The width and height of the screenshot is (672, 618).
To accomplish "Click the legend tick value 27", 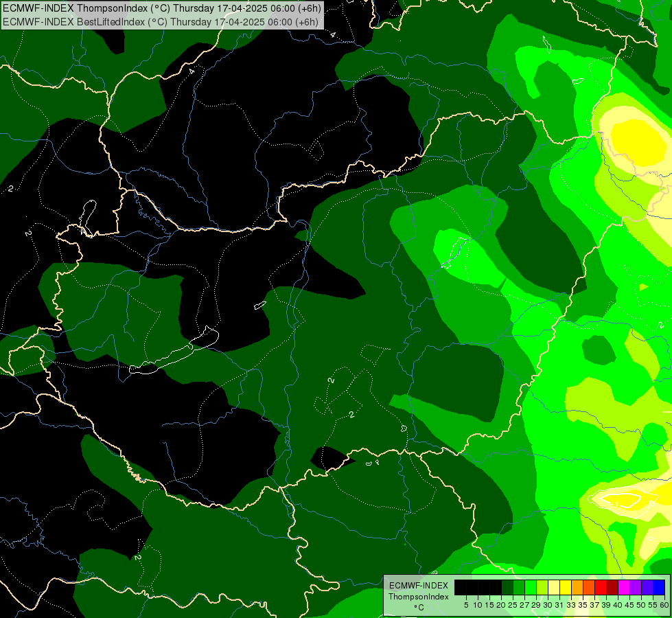I will point(524,605).
